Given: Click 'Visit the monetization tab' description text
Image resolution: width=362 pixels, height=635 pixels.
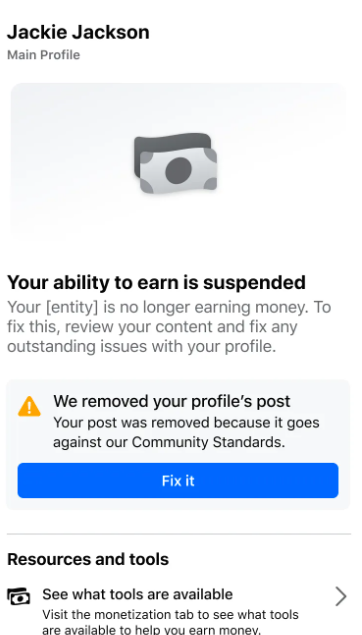Looking at the screenshot, I should (x=170, y=622).
